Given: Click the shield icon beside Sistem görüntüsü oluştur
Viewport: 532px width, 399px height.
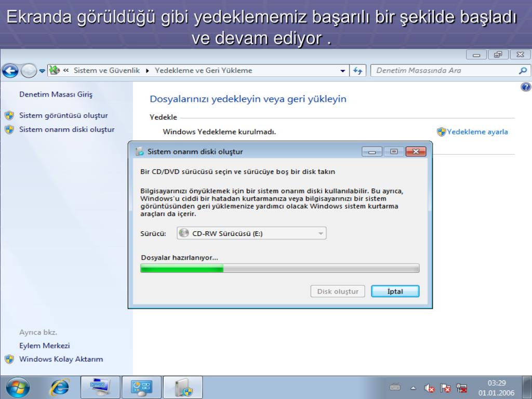Looking at the screenshot, I should click(9, 115).
